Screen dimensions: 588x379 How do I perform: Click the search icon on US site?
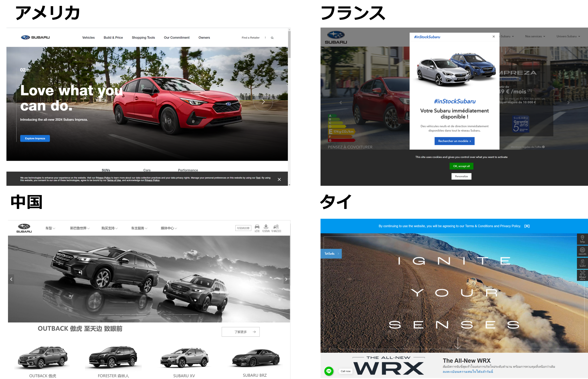coord(272,38)
